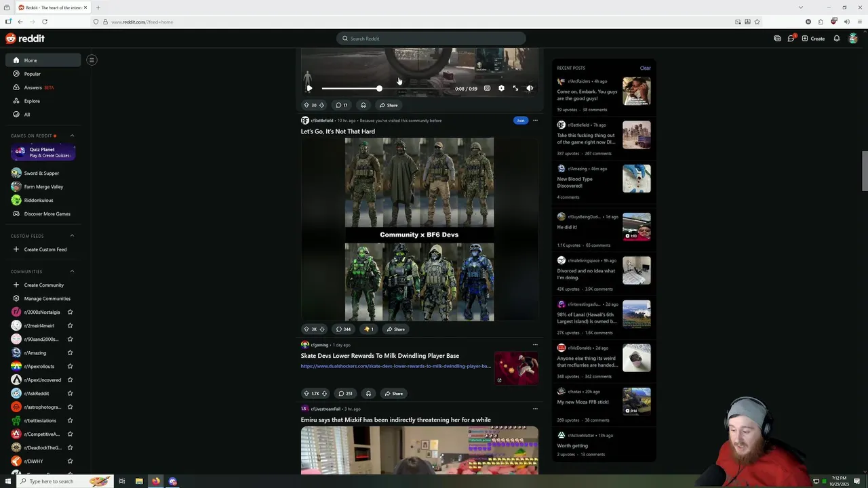868x488 pixels.
Task: Bookmark this page with star icon
Action: coord(757,22)
